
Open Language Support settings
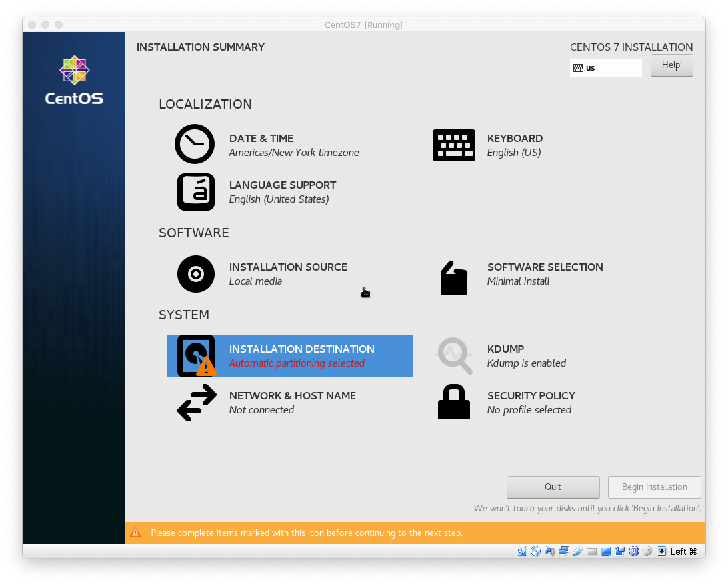click(x=282, y=192)
